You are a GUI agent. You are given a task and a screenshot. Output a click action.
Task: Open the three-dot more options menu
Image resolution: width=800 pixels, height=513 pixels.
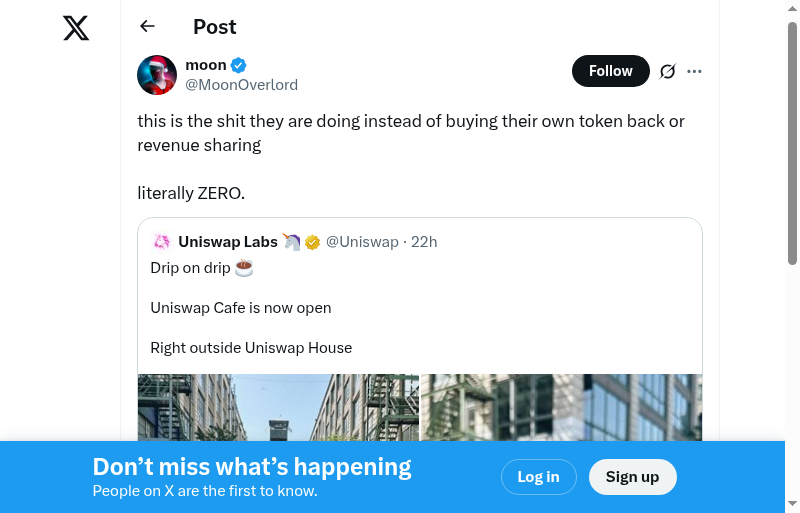(x=695, y=71)
